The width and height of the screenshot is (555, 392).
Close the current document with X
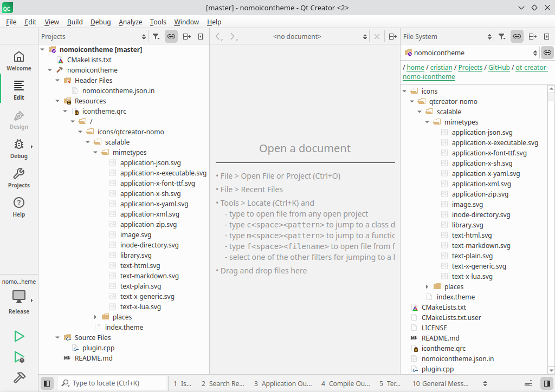click(377, 36)
